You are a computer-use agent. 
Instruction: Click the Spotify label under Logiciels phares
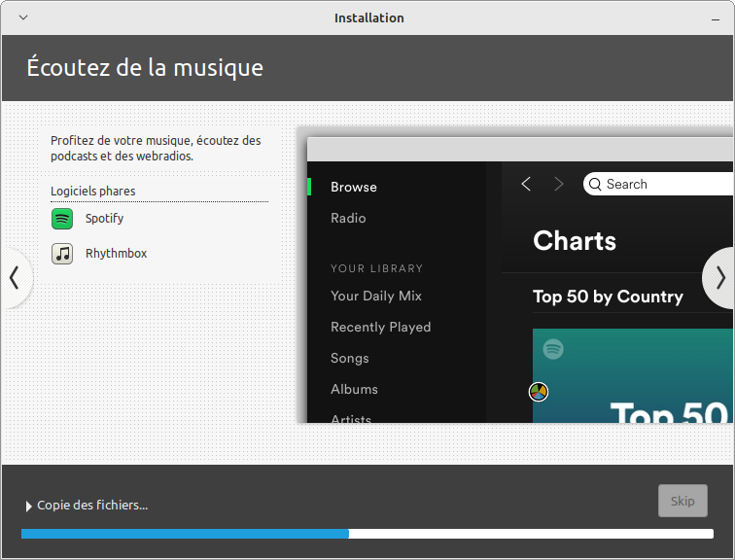[x=104, y=219]
